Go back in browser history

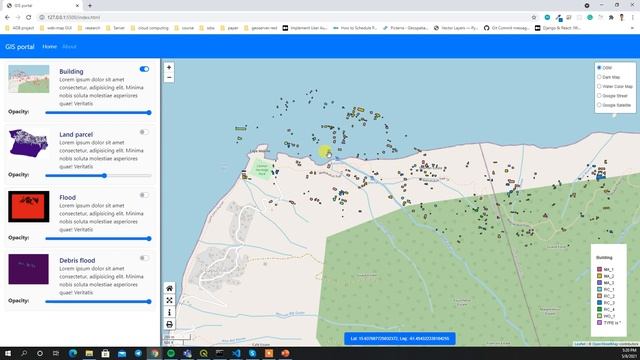click(7, 17)
